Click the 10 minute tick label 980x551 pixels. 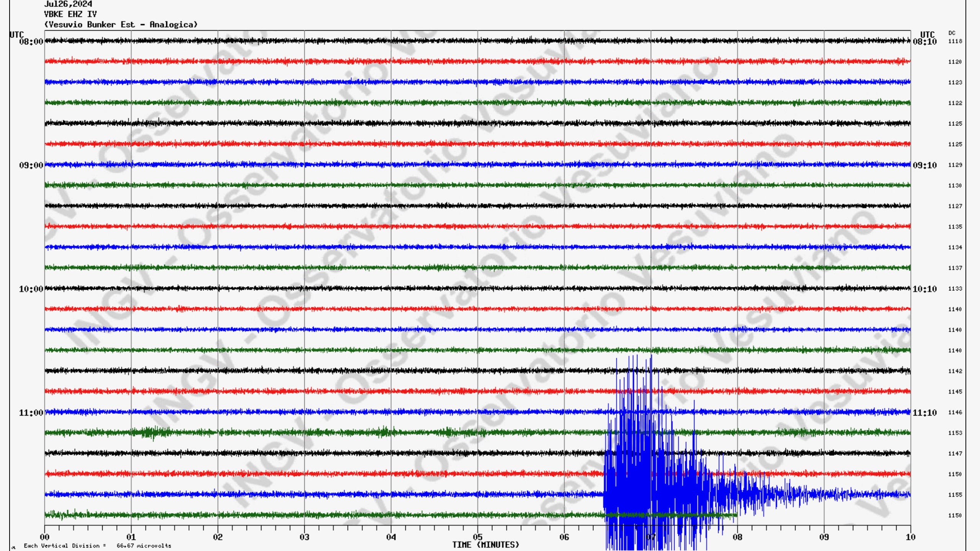[910, 537]
